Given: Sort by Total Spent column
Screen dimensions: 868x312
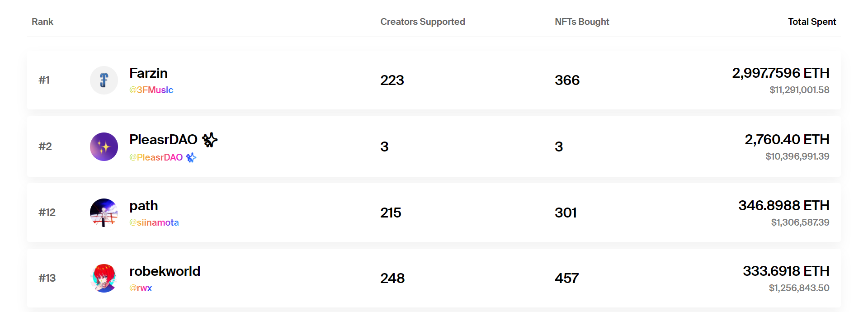Looking at the screenshot, I should pyautogui.click(x=811, y=22).
